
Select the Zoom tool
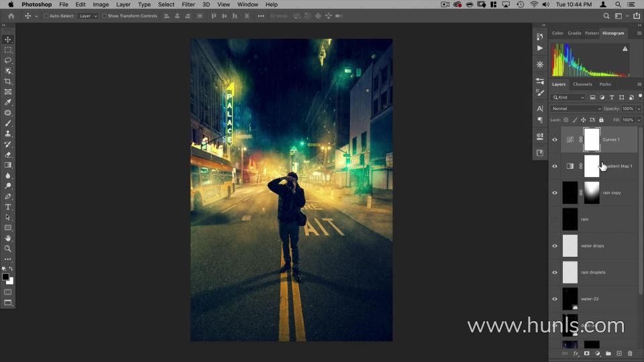tap(8, 249)
